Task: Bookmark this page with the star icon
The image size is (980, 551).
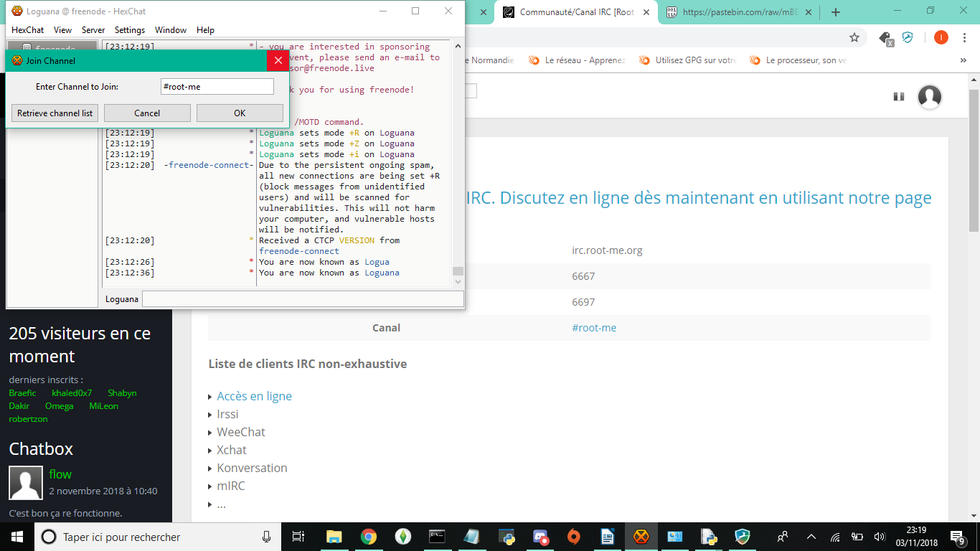Action: point(854,37)
